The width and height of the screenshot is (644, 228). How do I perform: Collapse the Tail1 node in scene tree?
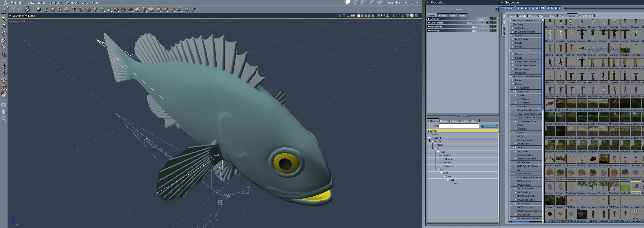[x=438, y=170]
